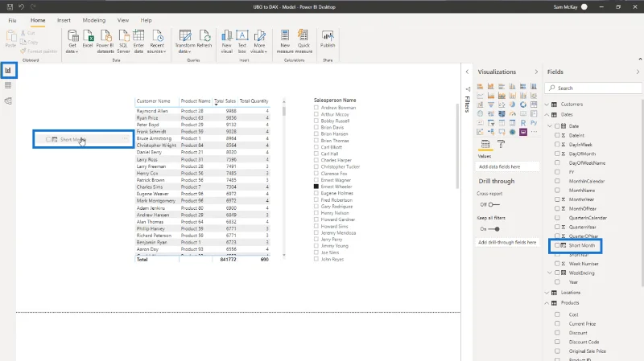Viewport: 644px width, 361px height.
Task: Select the Python visual icon
Action: (534, 123)
